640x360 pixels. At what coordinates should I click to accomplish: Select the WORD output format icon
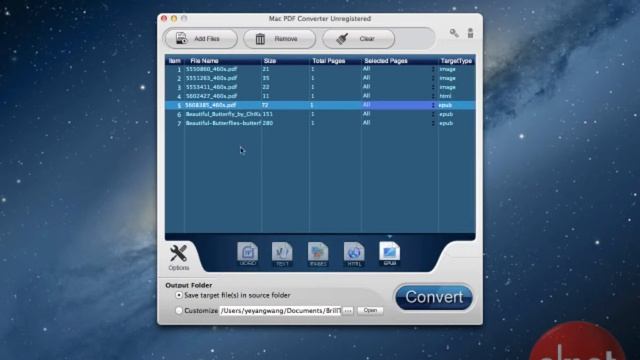click(x=248, y=254)
